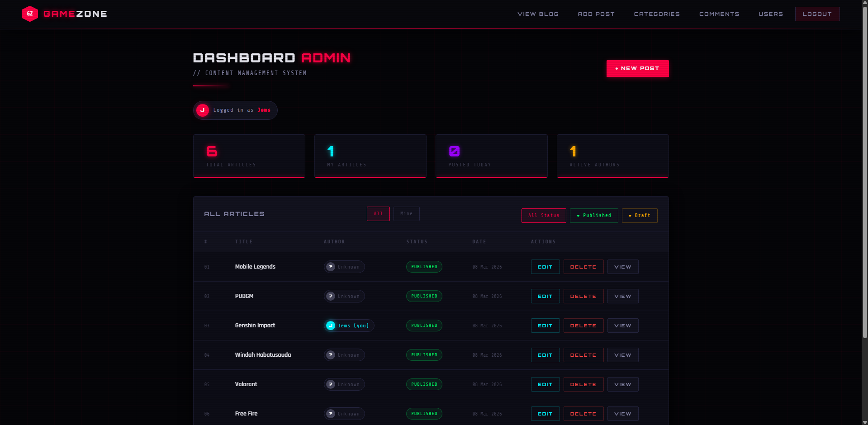Edit the Genshin Impact article

545,326
